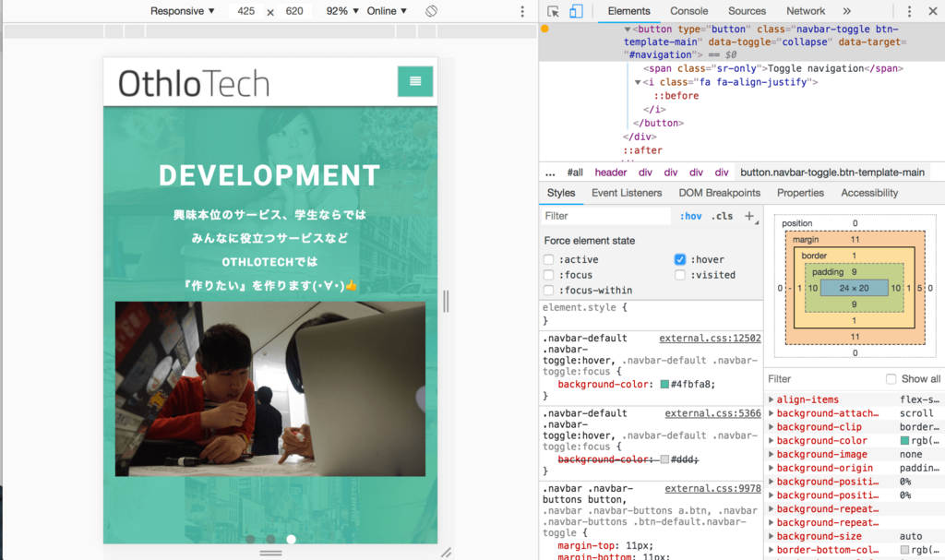
Task: Select the Styles tab
Action: 561,193
